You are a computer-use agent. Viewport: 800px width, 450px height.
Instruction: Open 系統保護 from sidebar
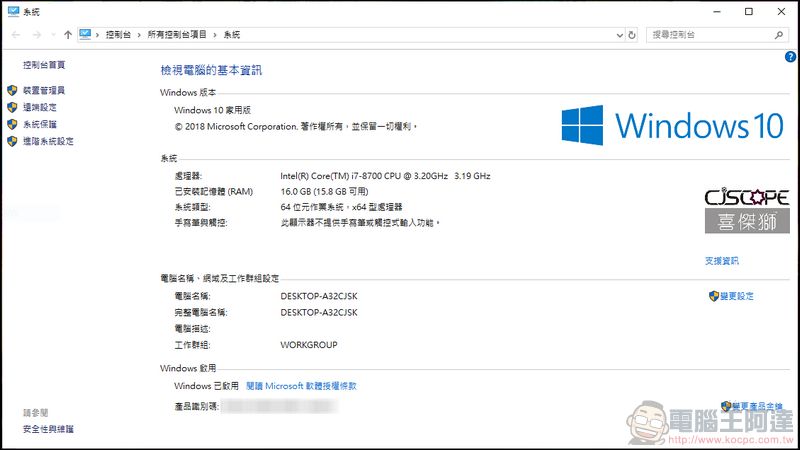coord(40,124)
